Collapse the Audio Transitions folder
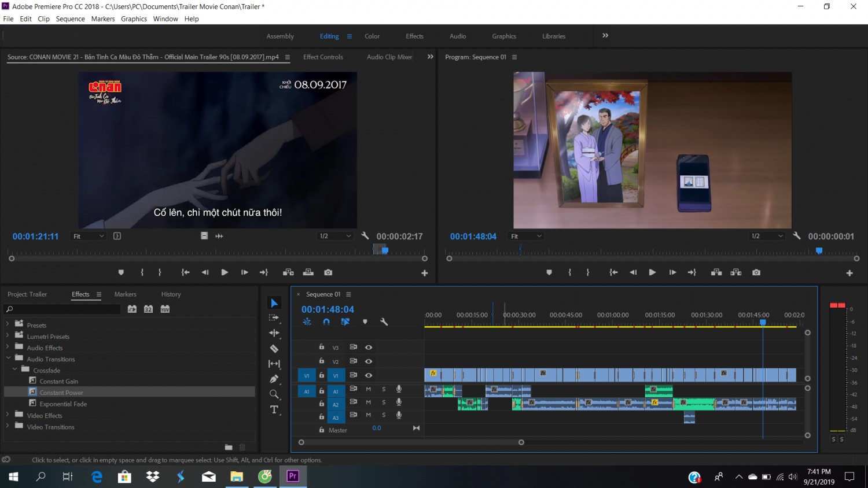This screenshot has height=488, width=868. [8, 359]
